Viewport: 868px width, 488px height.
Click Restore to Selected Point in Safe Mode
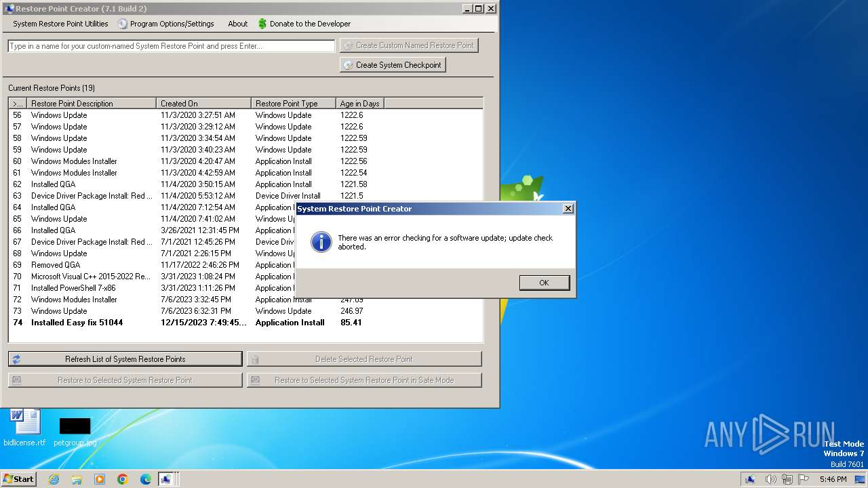tap(364, 380)
